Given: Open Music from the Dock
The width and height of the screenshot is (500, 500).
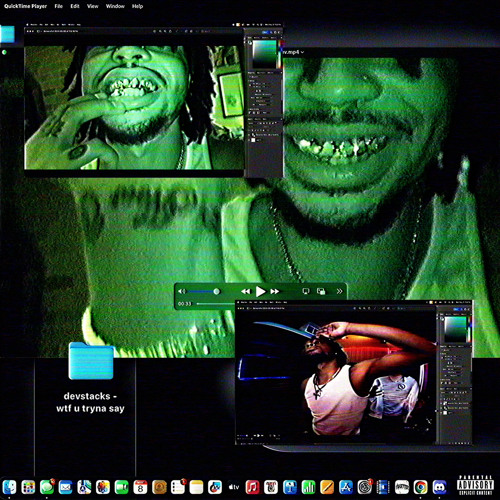Looking at the screenshot, I should pyautogui.click(x=253, y=487).
